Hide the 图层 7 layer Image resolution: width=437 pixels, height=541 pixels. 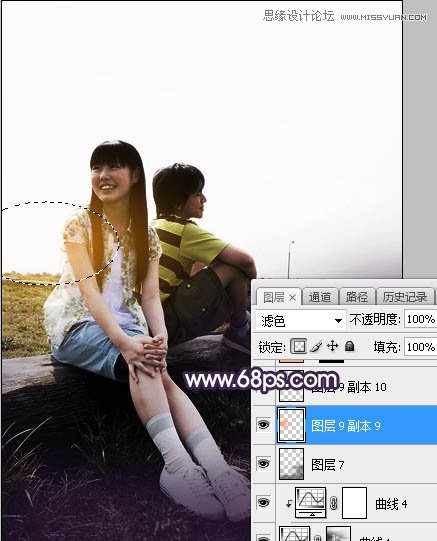tap(264, 463)
